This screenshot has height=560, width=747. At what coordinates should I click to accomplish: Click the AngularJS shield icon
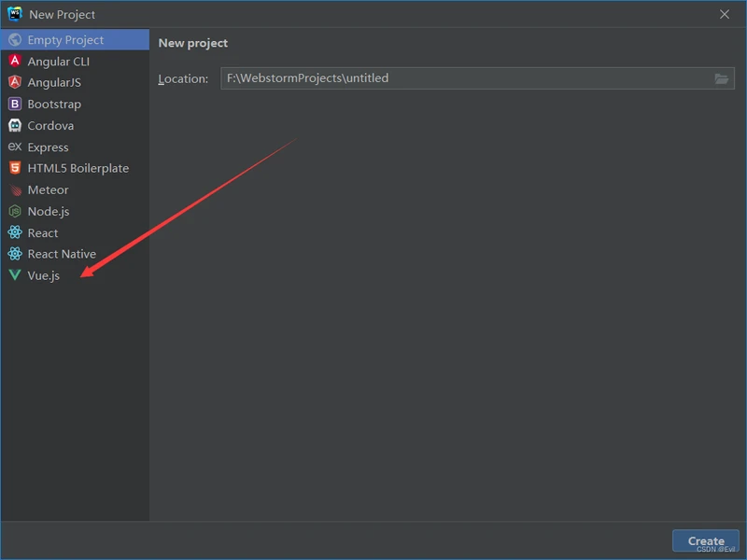[15, 82]
